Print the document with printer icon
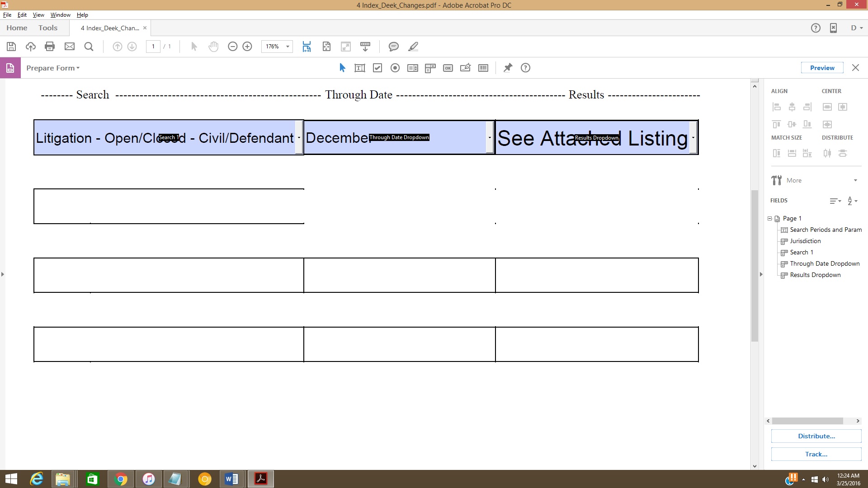The image size is (868, 488). 50,47
